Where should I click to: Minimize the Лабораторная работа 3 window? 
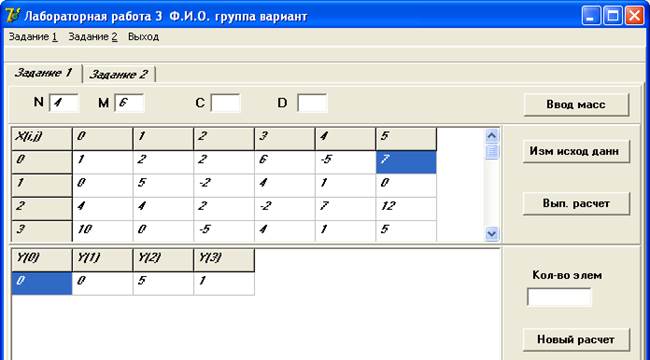click(592, 17)
